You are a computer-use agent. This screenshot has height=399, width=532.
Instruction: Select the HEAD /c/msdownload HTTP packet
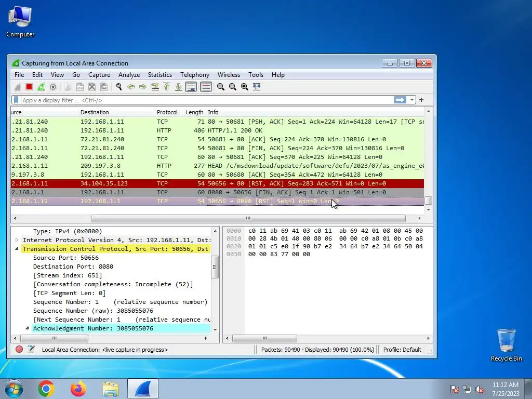tap(217, 166)
